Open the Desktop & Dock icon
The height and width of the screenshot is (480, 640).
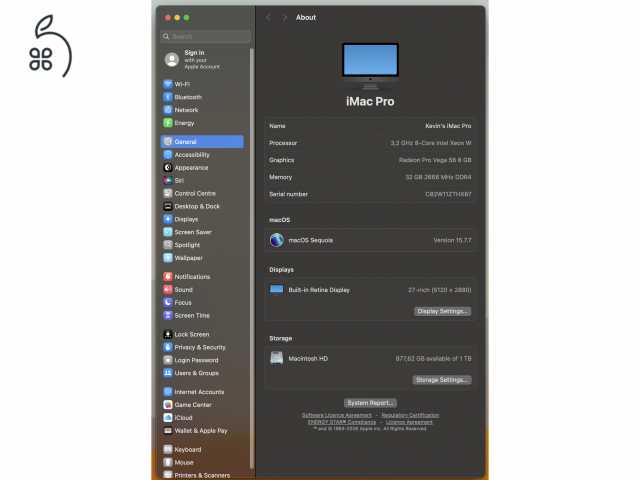pyautogui.click(x=168, y=206)
